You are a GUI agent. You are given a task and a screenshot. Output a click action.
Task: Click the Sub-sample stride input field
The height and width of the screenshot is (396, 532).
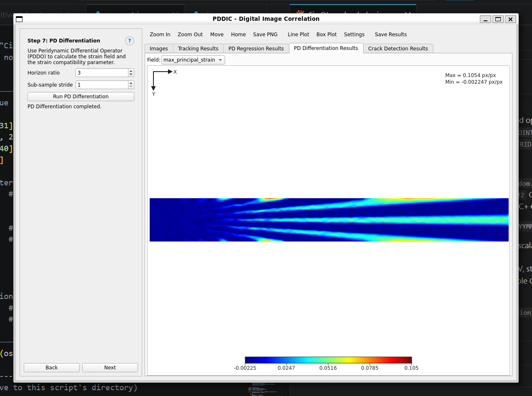coord(102,85)
